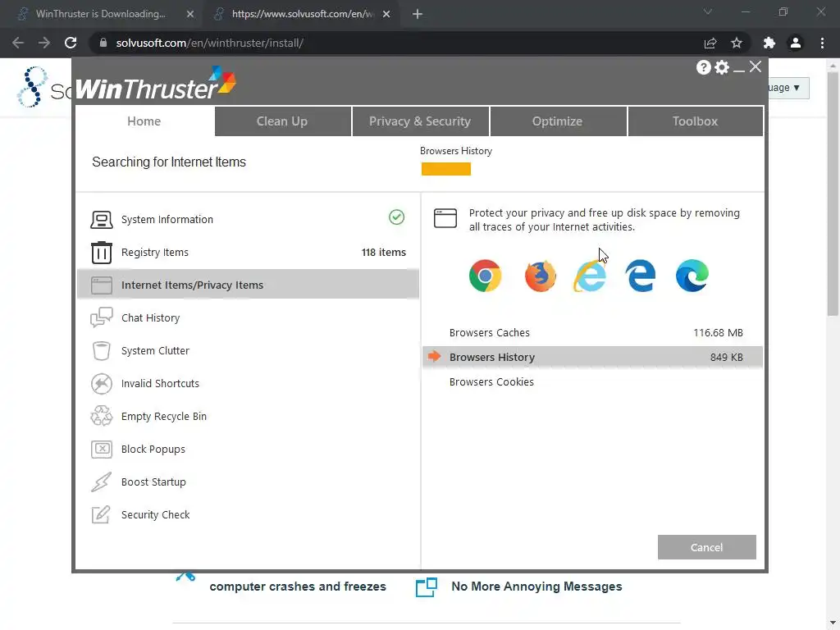Image resolution: width=840 pixels, height=630 pixels.
Task: Cancel the running scan
Action: (x=706, y=547)
